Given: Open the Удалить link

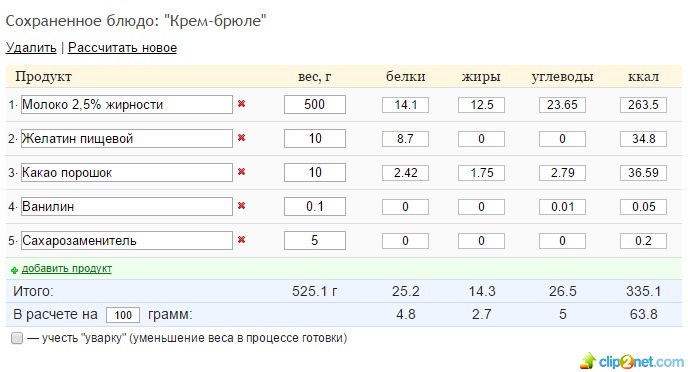Looking at the screenshot, I should coord(31,47).
